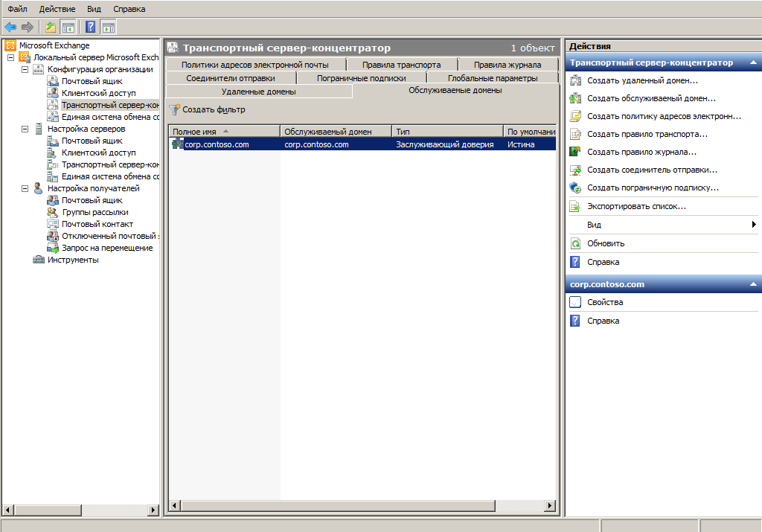Toggle the console tree toolbar icon
Viewport: 762px width, 532px height.
[68, 28]
